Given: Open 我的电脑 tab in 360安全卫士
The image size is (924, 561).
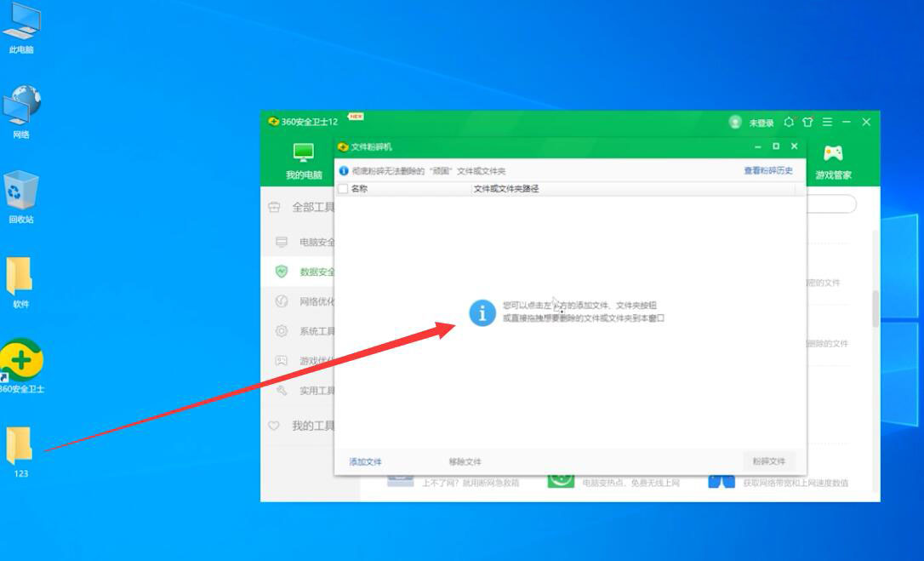Looking at the screenshot, I should (x=304, y=161).
